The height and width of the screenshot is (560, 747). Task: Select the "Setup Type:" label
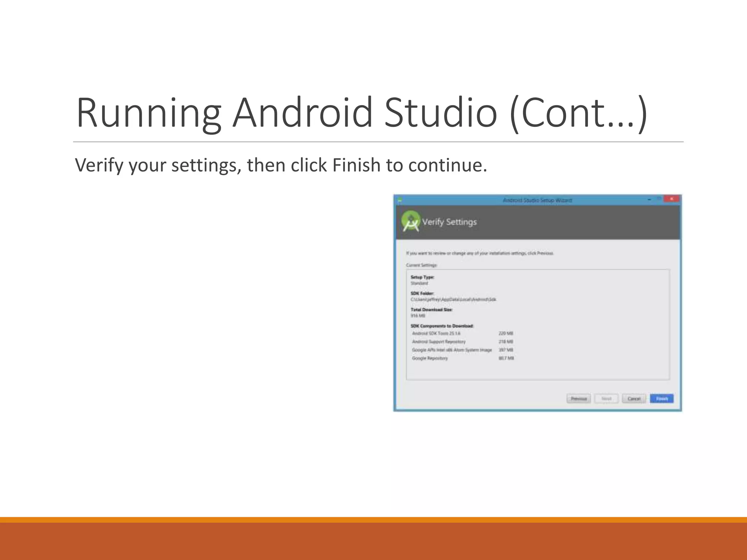(422, 277)
